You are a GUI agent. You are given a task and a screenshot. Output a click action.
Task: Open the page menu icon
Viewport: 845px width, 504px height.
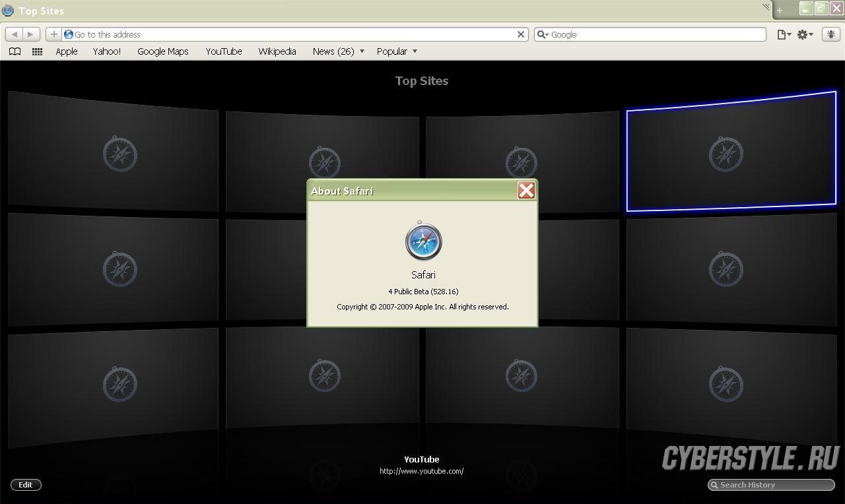click(784, 34)
